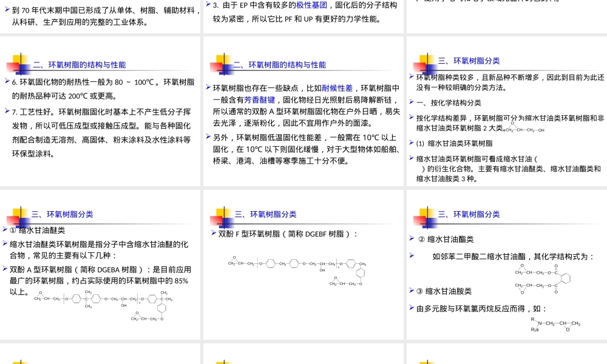This screenshot has width=607, height=364.
Task: Click the 三、环氧树脂分类 heading above ① 缩水甘油醚类
Action: 63,214
